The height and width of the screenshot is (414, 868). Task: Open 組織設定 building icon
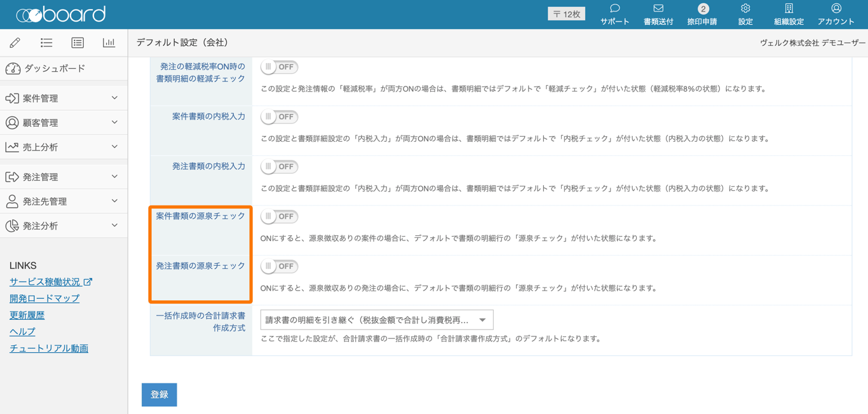tap(789, 9)
